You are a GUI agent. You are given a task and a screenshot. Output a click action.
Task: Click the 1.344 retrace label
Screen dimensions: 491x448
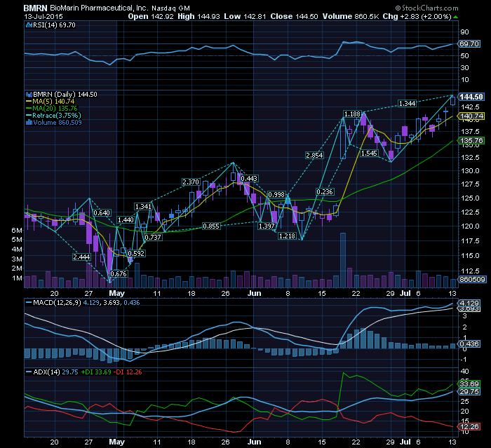click(x=407, y=103)
